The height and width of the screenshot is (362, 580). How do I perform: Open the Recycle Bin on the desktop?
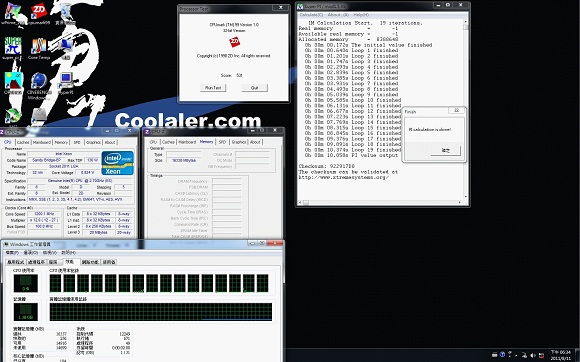[65, 14]
